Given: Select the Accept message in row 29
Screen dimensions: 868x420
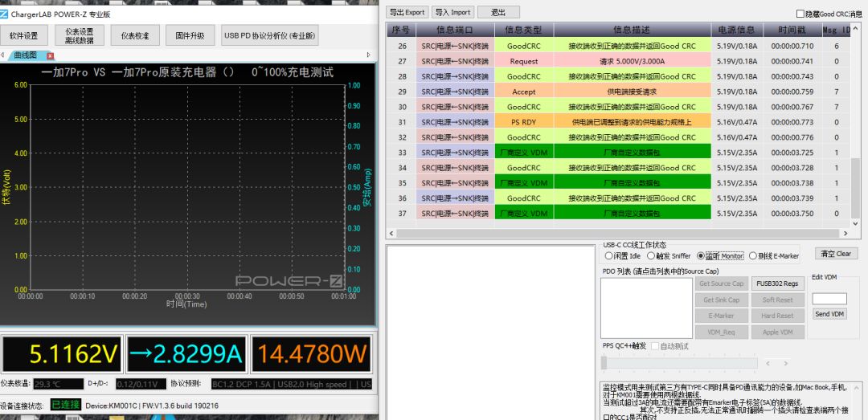Looking at the screenshot, I should (x=524, y=92).
